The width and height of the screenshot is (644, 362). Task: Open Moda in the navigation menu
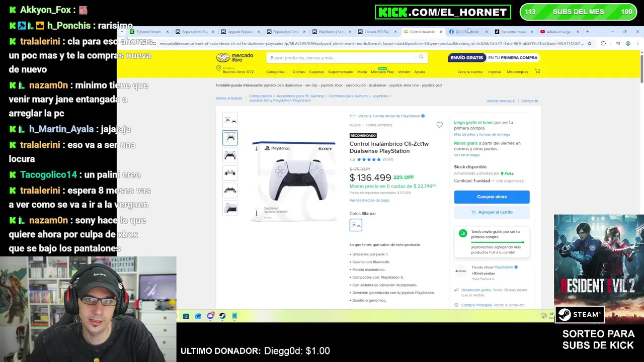tap(362, 72)
